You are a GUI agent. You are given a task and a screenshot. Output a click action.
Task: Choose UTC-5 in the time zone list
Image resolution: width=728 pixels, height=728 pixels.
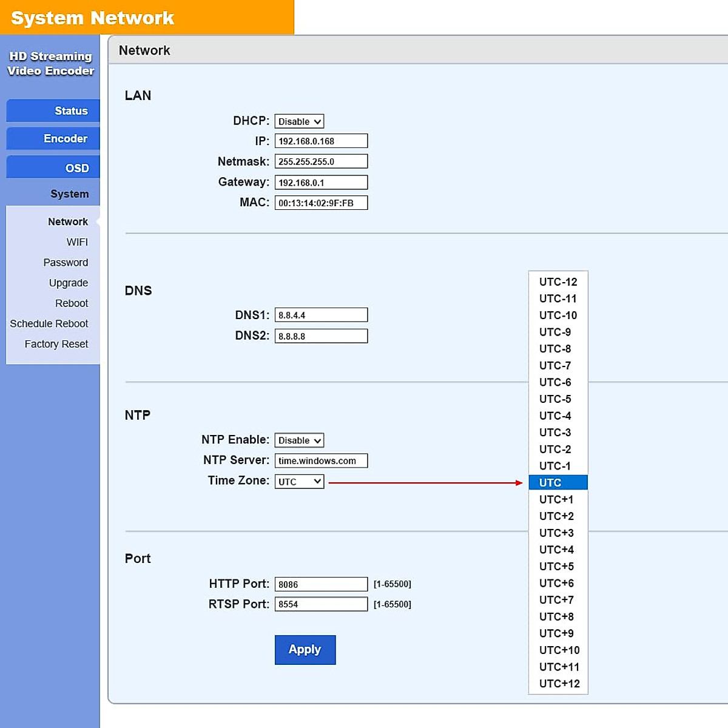pyautogui.click(x=555, y=399)
